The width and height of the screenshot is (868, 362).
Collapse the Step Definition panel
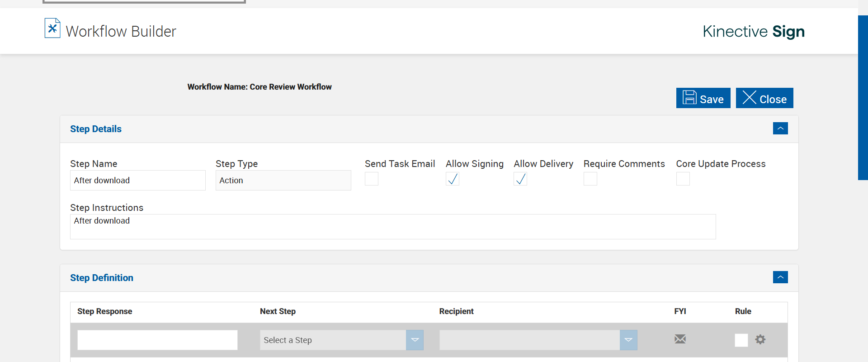(x=780, y=277)
